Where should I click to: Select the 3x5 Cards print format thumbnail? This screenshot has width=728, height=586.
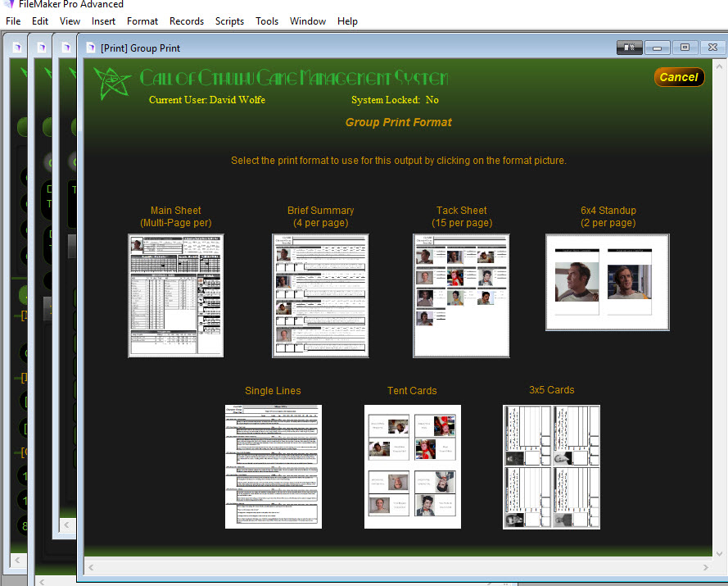point(552,466)
